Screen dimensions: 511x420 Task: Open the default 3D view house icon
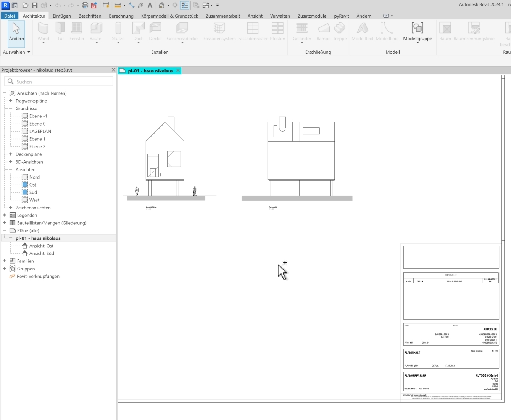162,5
